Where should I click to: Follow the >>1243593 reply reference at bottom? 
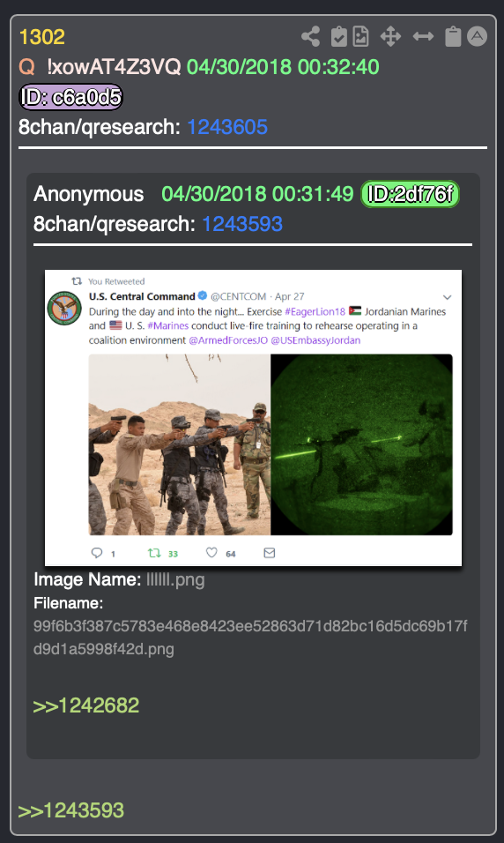(x=70, y=810)
